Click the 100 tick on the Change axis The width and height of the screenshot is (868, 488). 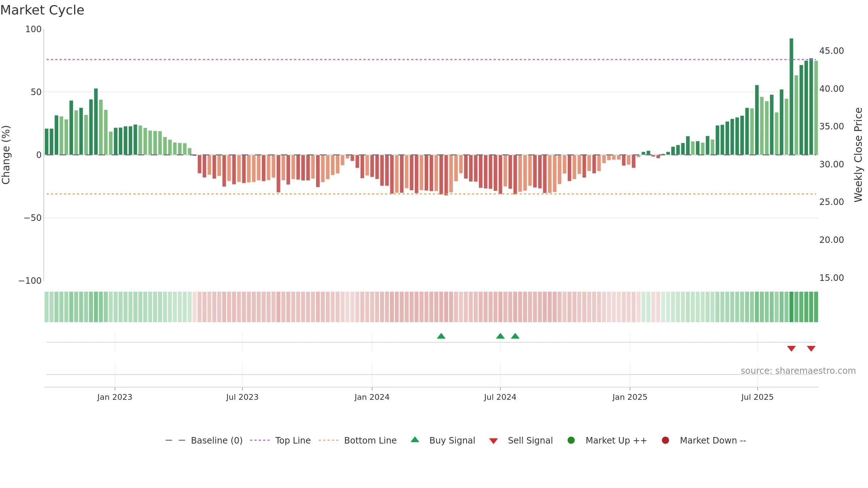[33, 29]
